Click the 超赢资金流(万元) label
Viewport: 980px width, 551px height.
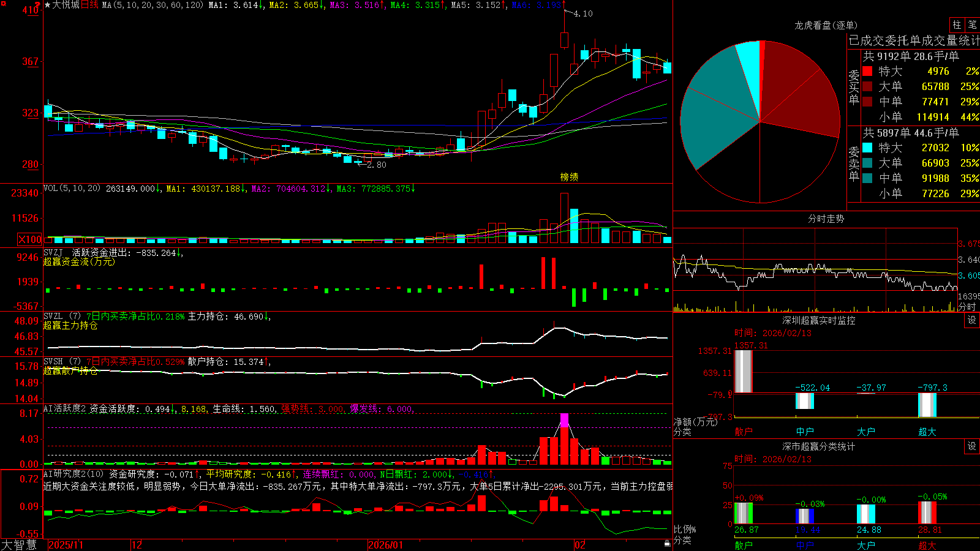pyautogui.click(x=79, y=261)
